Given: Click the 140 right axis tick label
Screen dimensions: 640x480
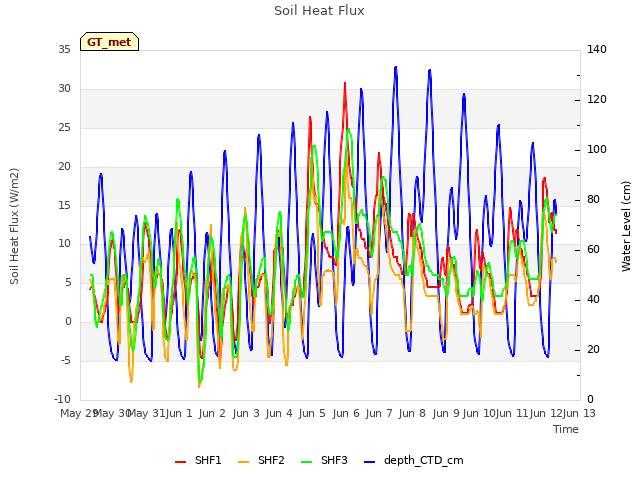Looking at the screenshot, I should coord(597,50).
